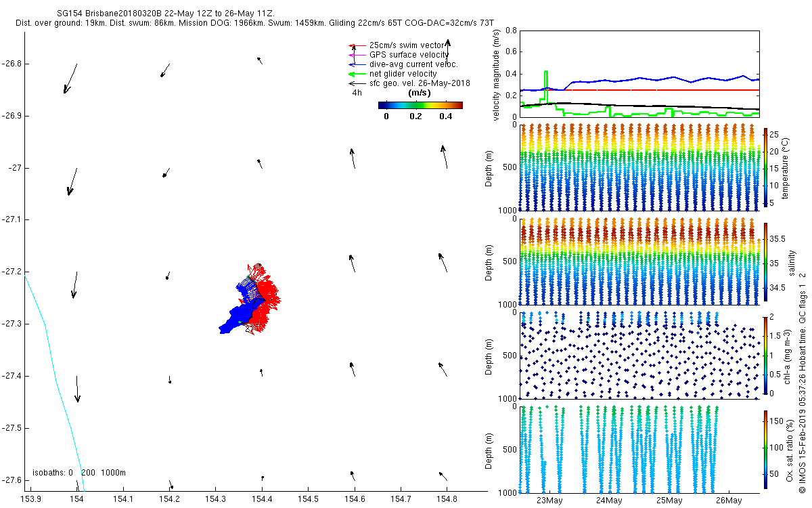Click the horizontal velocity colorbar
Viewport: 812px width, 508px height.
pos(420,105)
